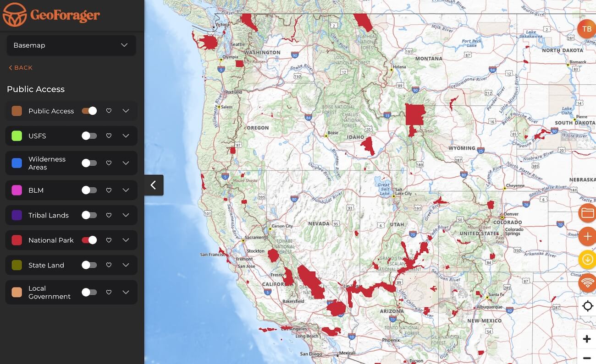Click the orange plus add button
Screen dimensions: 596x364
(x=587, y=236)
